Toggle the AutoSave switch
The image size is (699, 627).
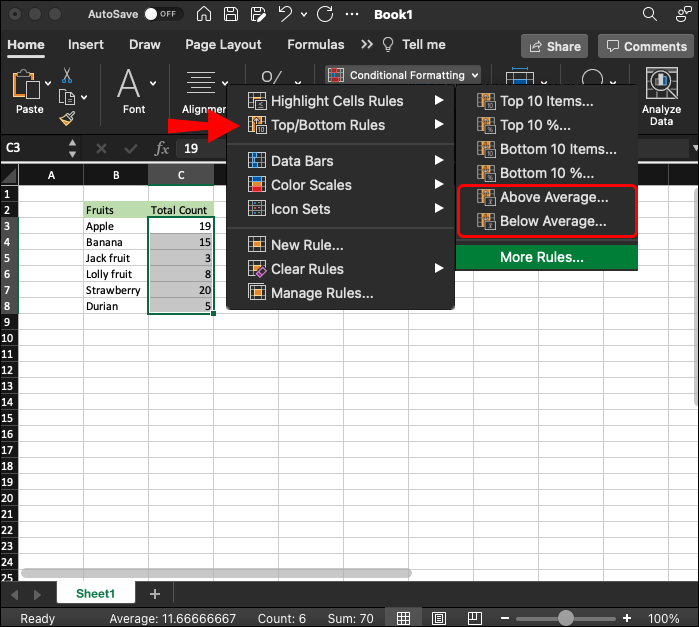pyautogui.click(x=160, y=15)
